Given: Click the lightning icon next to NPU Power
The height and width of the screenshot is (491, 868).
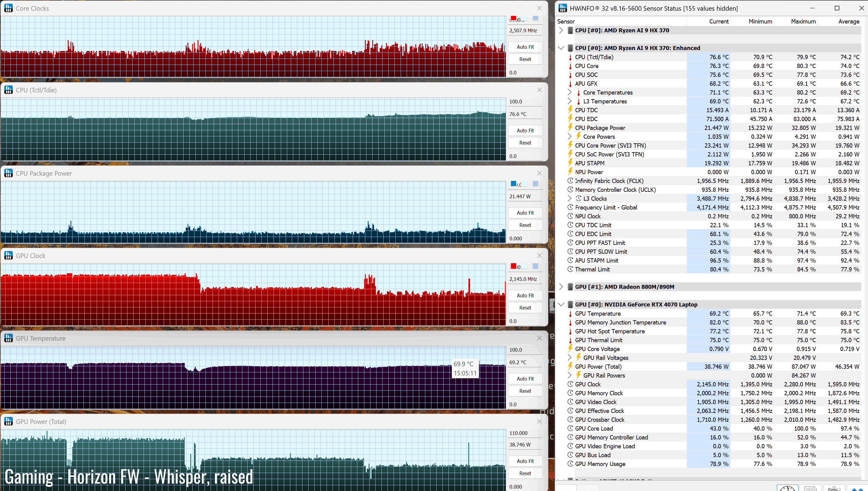Looking at the screenshot, I should (570, 172).
